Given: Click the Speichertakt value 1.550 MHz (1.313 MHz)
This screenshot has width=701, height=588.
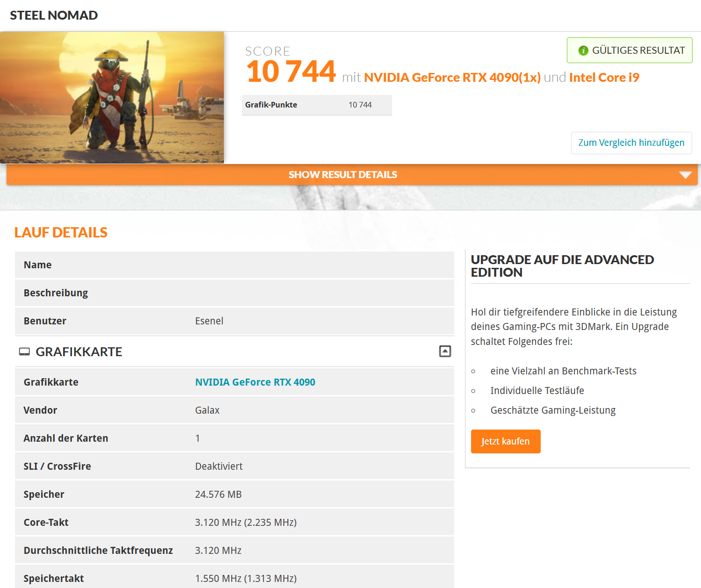Looking at the screenshot, I should pos(246,579).
